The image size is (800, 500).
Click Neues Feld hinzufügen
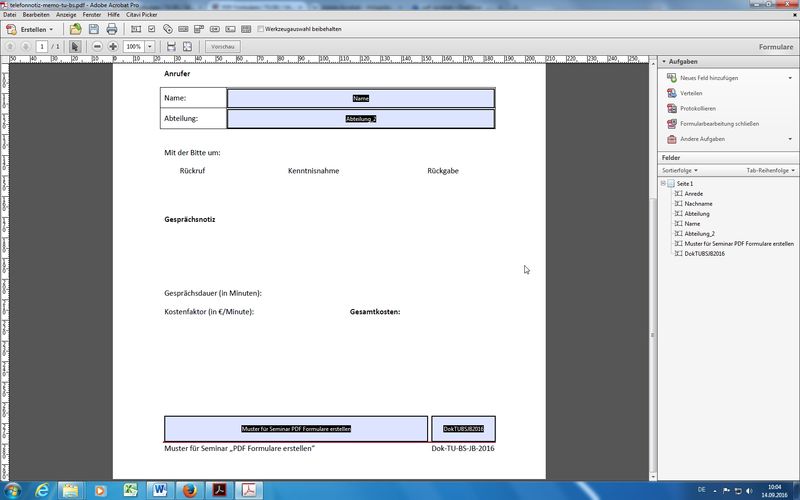pos(709,78)
